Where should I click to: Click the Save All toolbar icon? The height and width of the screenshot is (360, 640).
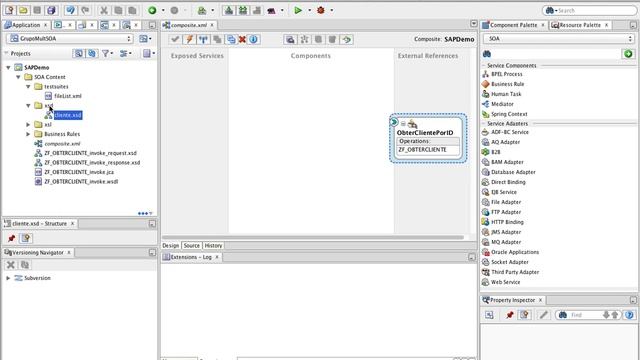pyautogui.click(x=51, y=10)
